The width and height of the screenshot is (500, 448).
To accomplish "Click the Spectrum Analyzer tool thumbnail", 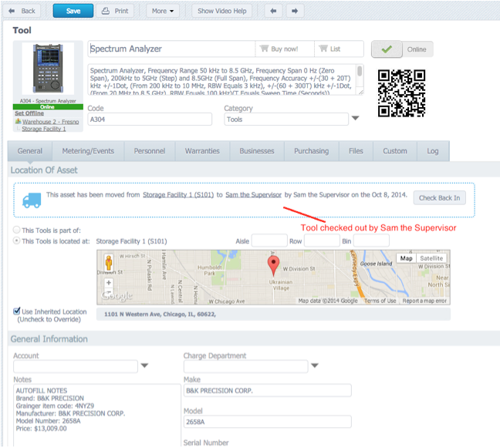I will 48,68.
